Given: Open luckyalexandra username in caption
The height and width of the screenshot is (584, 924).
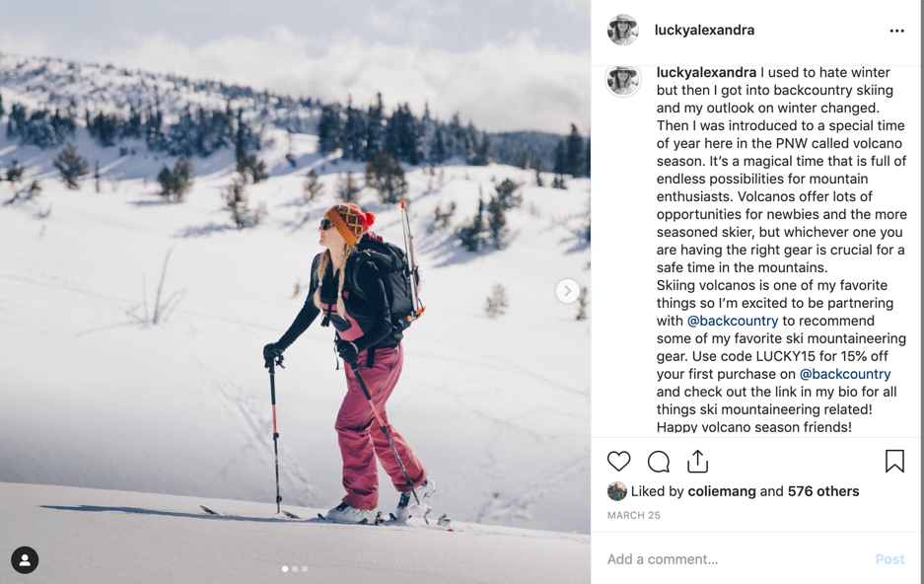Looking at the screenshot, I should coord(706,72).
